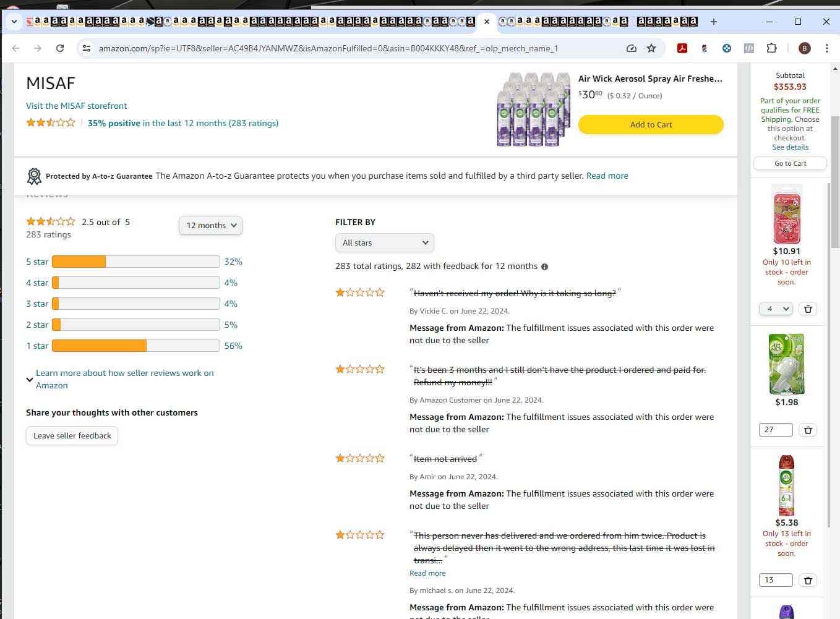Image resolution: width=840 pixels, height=619 pixels.
Task: Click the Add to Cart button
Action: coord(651,124)
